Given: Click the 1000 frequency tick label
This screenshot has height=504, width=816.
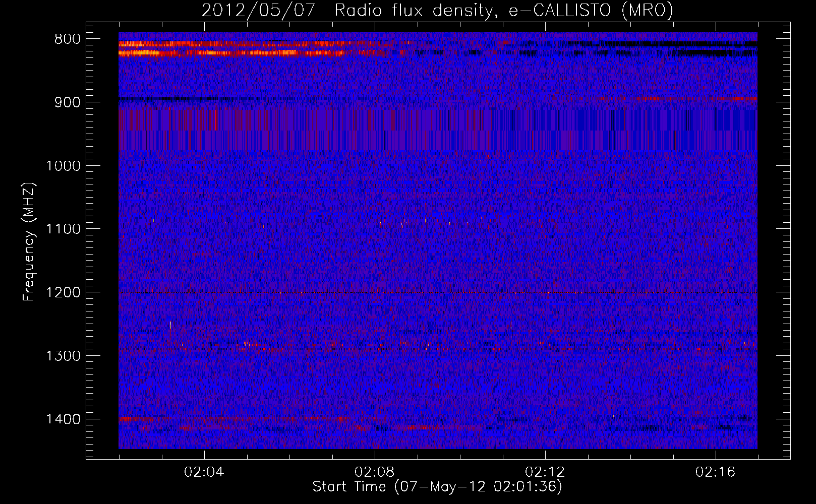Looking at the screenshot, I should pyautogui.click(x=63, y=166).
